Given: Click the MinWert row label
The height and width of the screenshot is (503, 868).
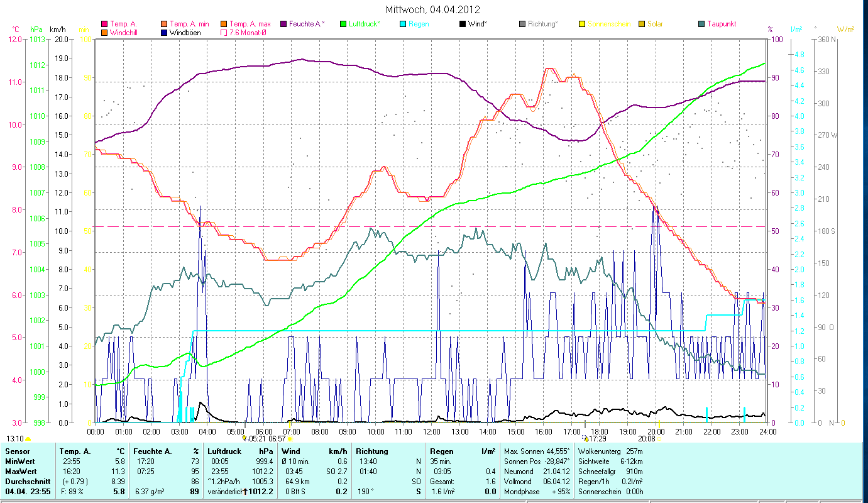Looking at the screenshot, I should pyautogui.click(x=20, y=462).
